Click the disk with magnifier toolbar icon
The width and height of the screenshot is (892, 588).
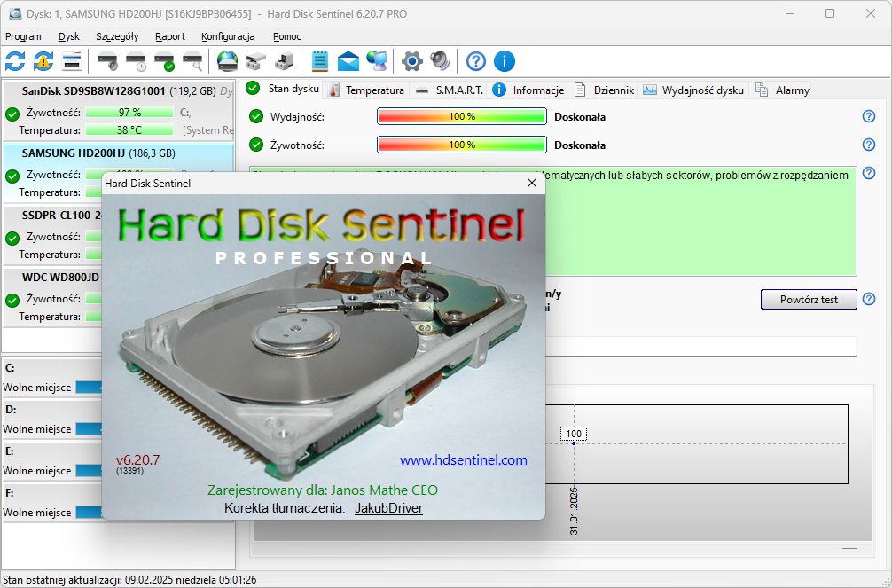[x=192, y=61]
